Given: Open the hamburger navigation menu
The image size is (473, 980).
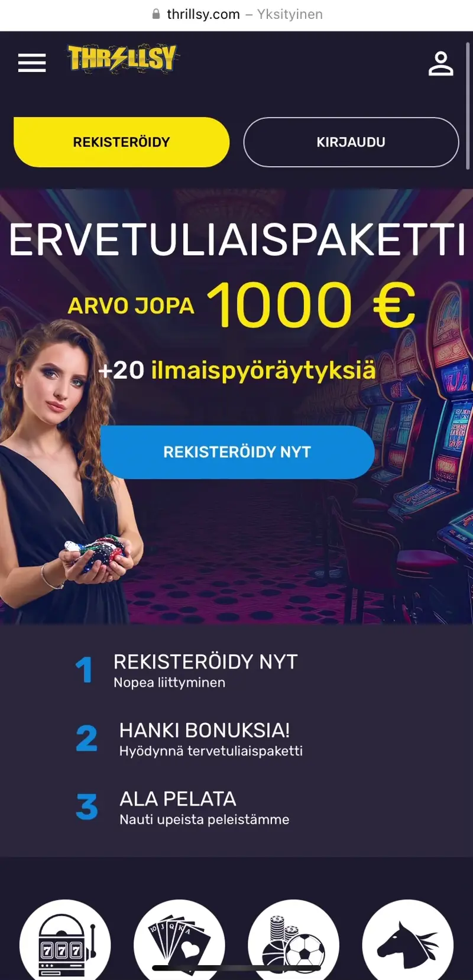Looking at the screenshot, I should click(x=32, y=63).
